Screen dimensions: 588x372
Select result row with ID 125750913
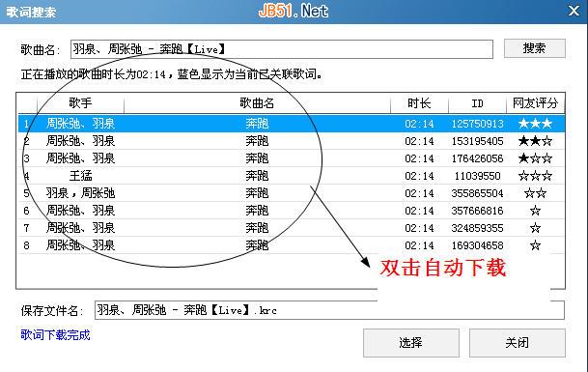pyautogui.click(x=292, y=124)
